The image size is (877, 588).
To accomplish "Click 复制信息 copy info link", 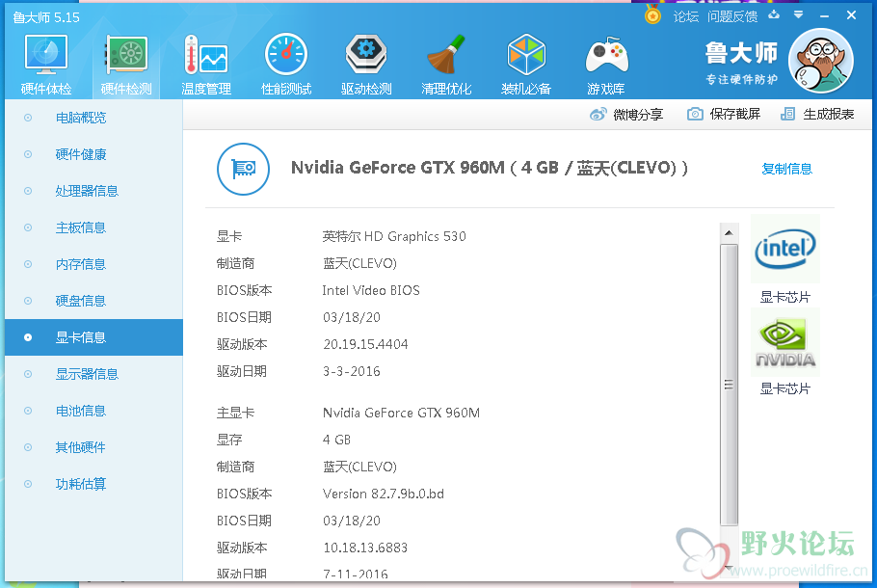I will coord(786,169).
